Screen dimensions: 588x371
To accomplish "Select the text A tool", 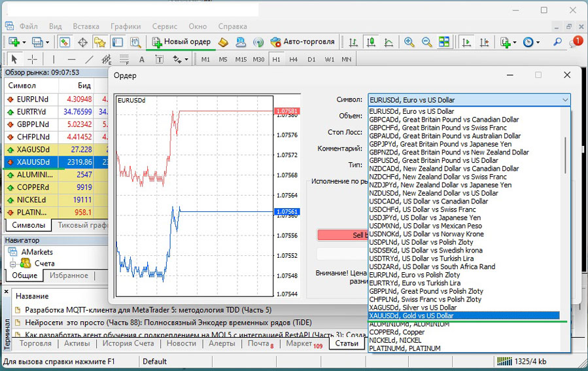I will [142, 60].
